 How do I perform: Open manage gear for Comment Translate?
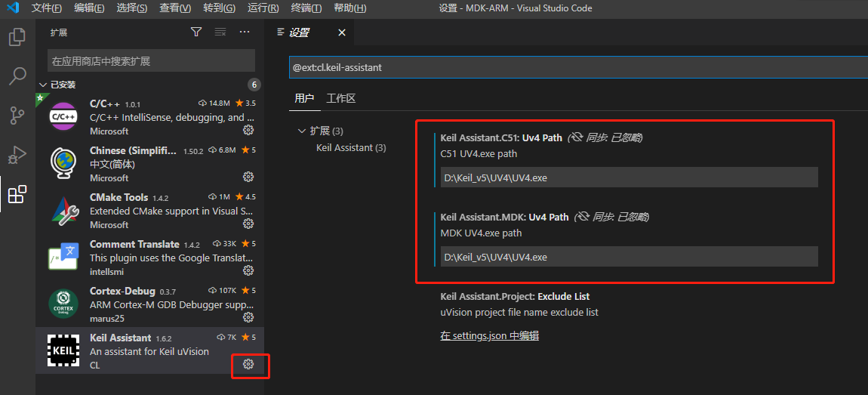coord(248,270)
